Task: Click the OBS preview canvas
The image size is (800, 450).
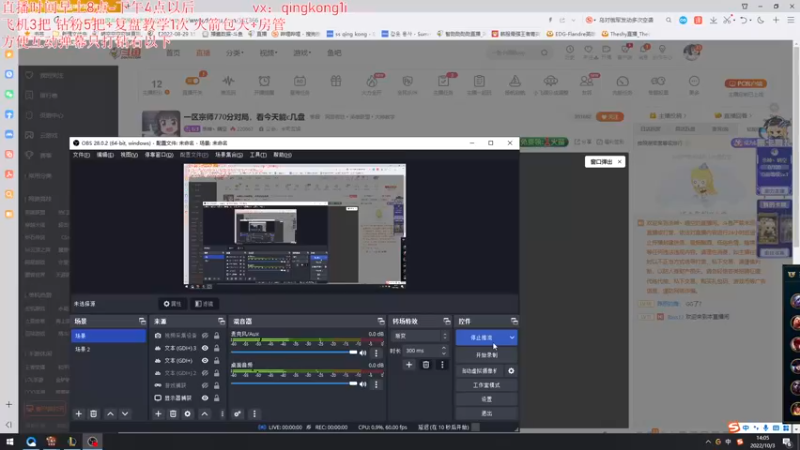Action: tap(295, 224)
